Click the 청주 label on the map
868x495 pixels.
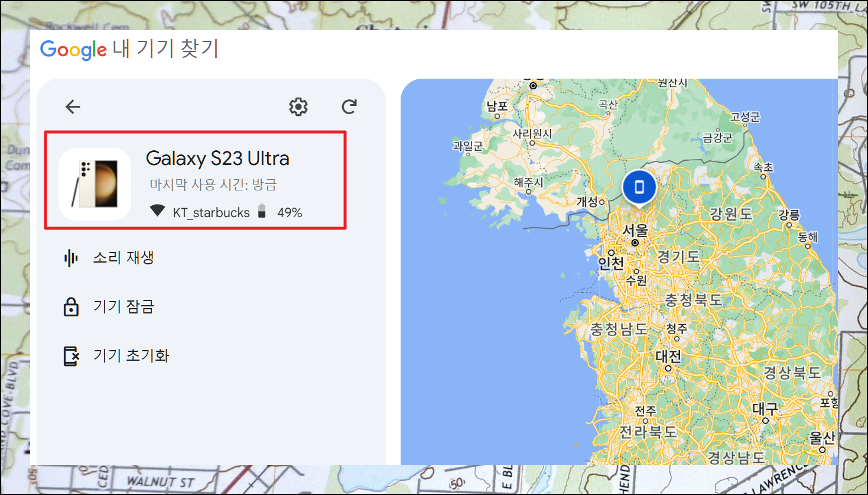[677, 329]
